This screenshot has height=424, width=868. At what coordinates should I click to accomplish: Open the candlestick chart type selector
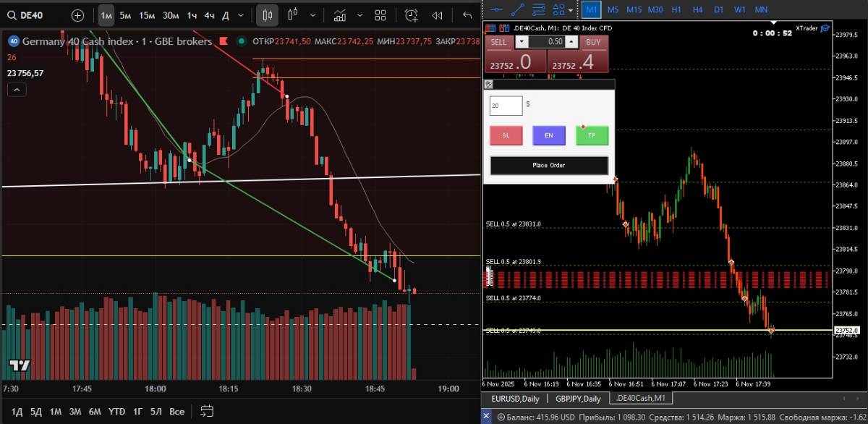(267, 15)
